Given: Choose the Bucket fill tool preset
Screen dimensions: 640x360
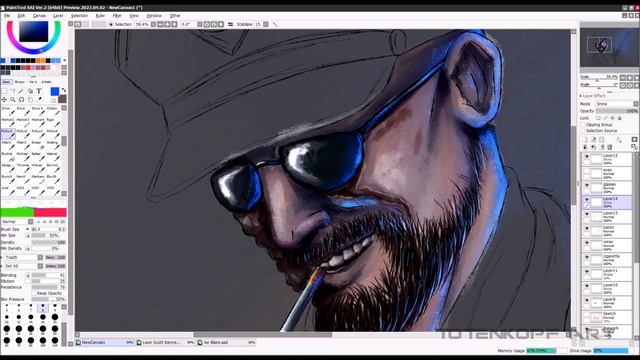Looking at the screenshot, I should tap(9, 157).
